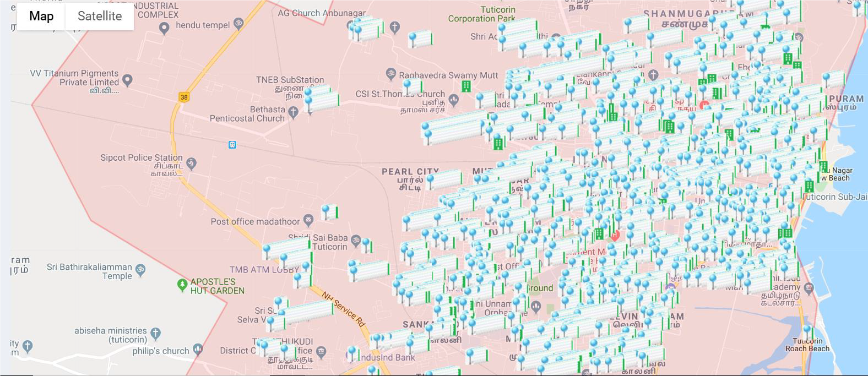Select the Raghavedra Swamy Mutt label
Viewport: 868px width, 376px height.
click(448, 75)
